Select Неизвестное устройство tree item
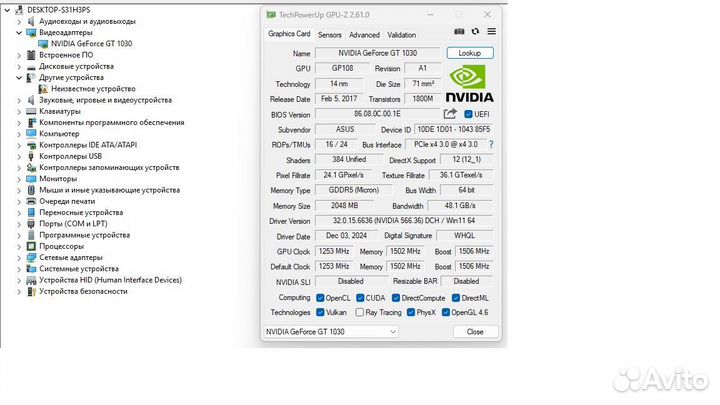Image resolution: width=720 pixels, height=405 pixels. [93, 89]
